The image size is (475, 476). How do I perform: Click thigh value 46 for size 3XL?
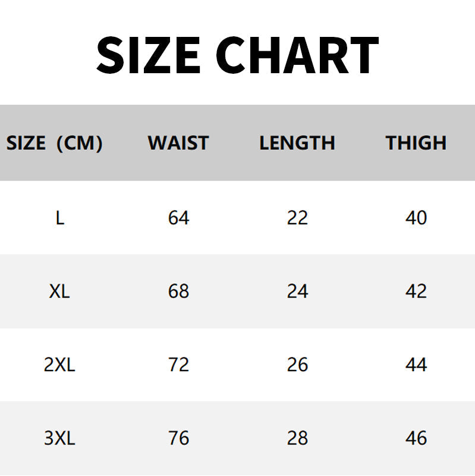[x=416, y=439]
